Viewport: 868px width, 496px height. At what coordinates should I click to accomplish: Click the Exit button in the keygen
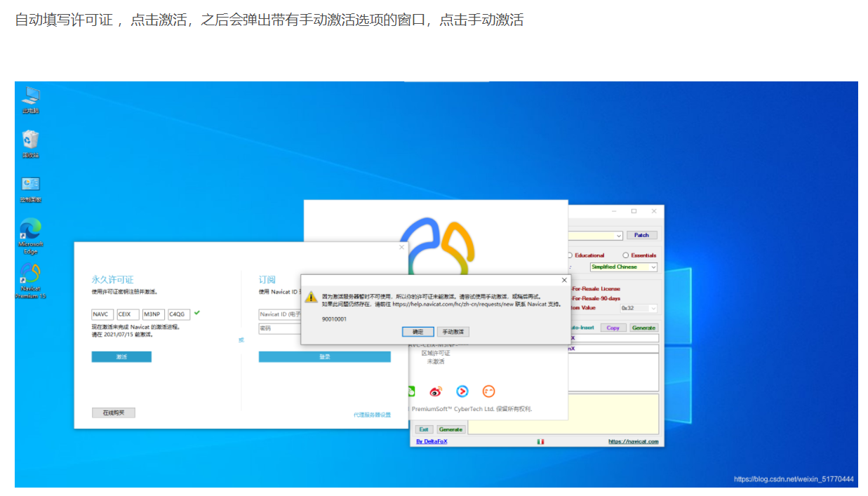point(424,429)
